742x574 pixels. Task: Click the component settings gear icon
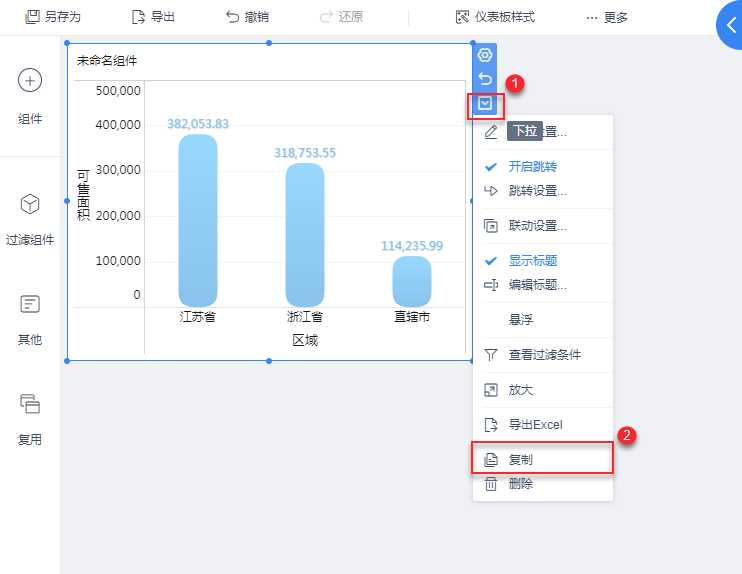pyautogui.click(x=485, y=55)
